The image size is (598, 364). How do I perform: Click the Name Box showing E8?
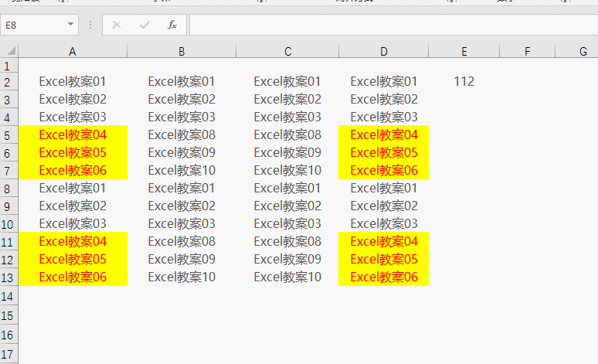[39, 25]
